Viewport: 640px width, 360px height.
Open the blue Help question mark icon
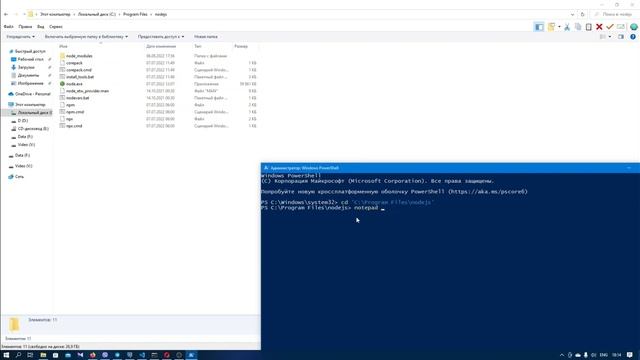click(633, 37)
